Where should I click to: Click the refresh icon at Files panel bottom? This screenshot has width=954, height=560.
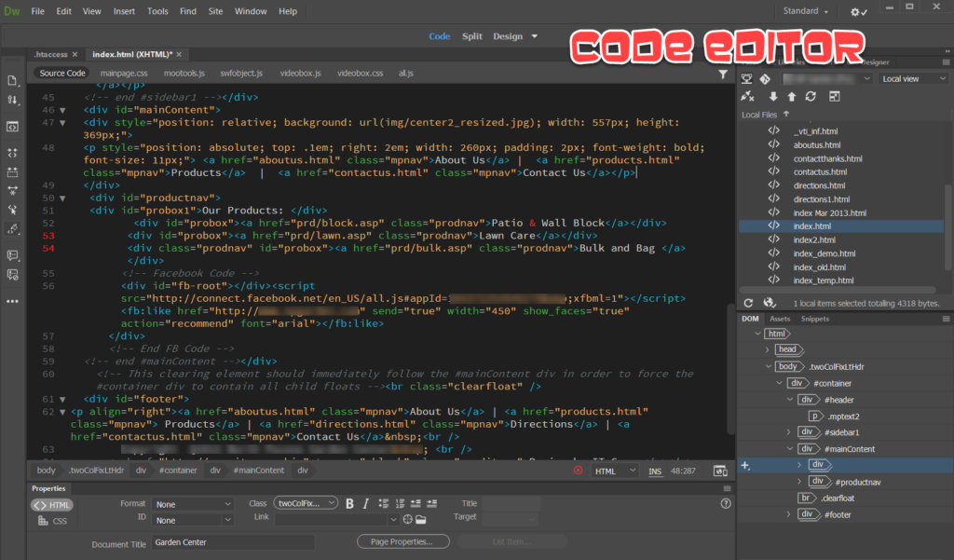pos(748,303)
